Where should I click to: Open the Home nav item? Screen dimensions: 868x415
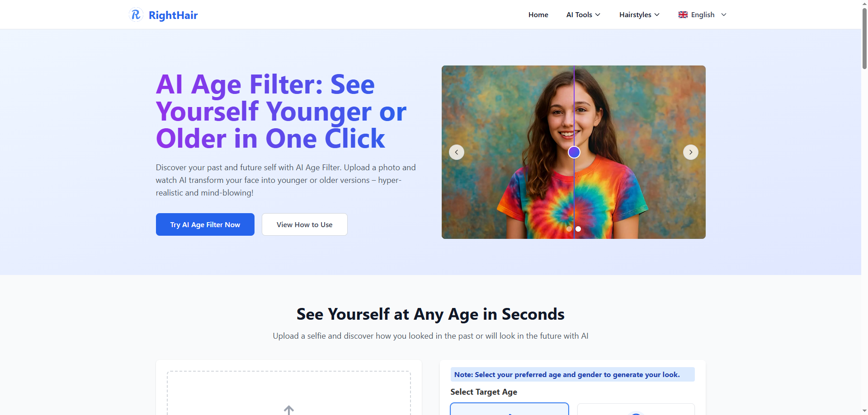click(x=538, y=15)
